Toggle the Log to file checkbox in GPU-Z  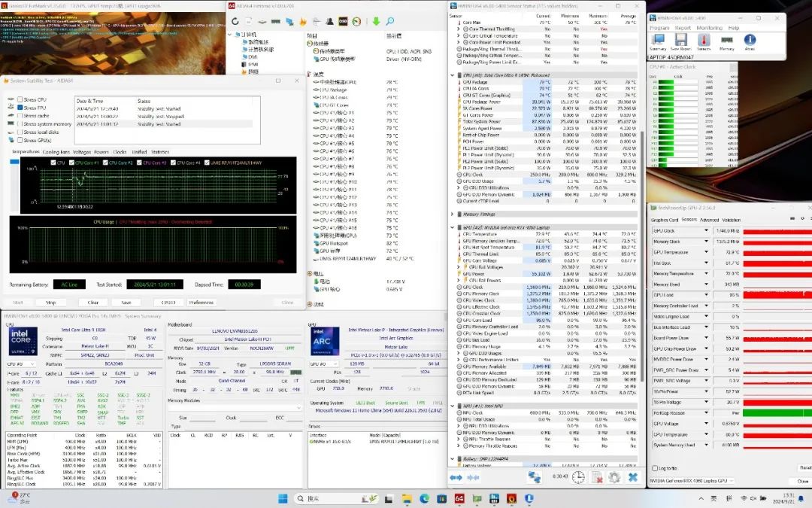[x=654, y=467]
